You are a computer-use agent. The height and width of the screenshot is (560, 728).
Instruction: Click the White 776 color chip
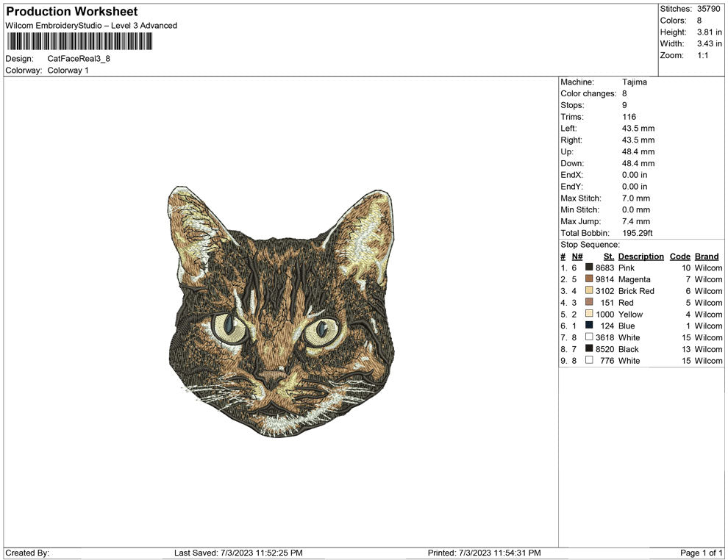588,361
